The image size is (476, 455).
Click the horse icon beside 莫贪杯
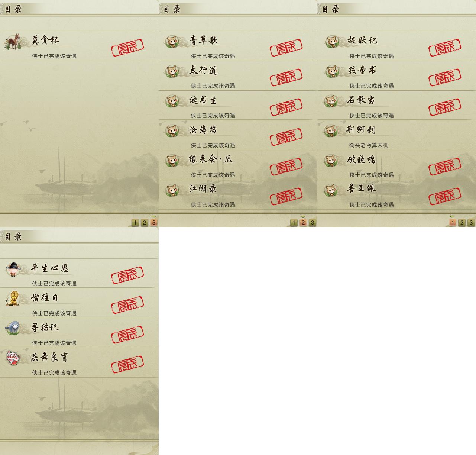(13, 41)
